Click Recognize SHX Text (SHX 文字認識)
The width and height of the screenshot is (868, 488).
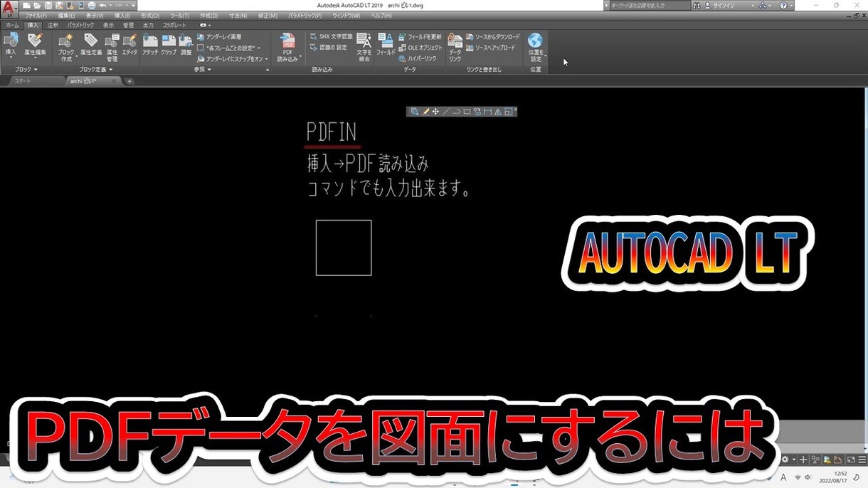[x=331, y=36]
